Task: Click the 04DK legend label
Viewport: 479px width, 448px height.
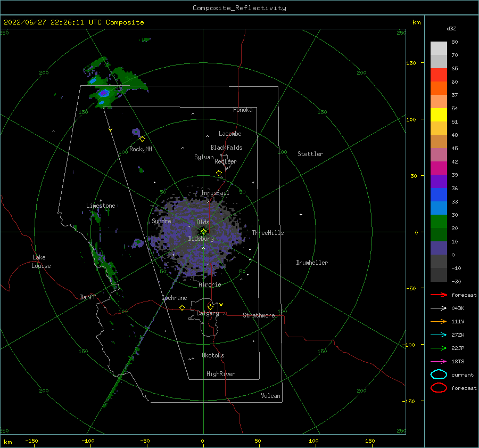Action: point(458,308)
